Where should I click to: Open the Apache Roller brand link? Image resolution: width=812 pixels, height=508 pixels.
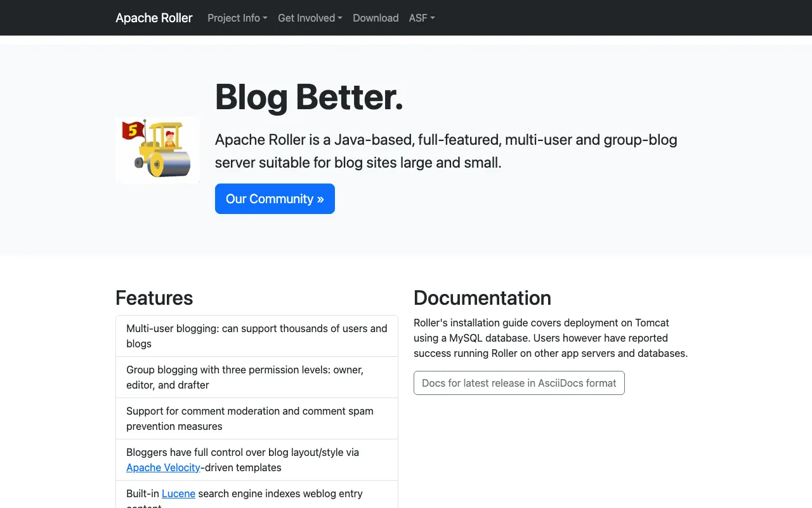coord(154,18)
